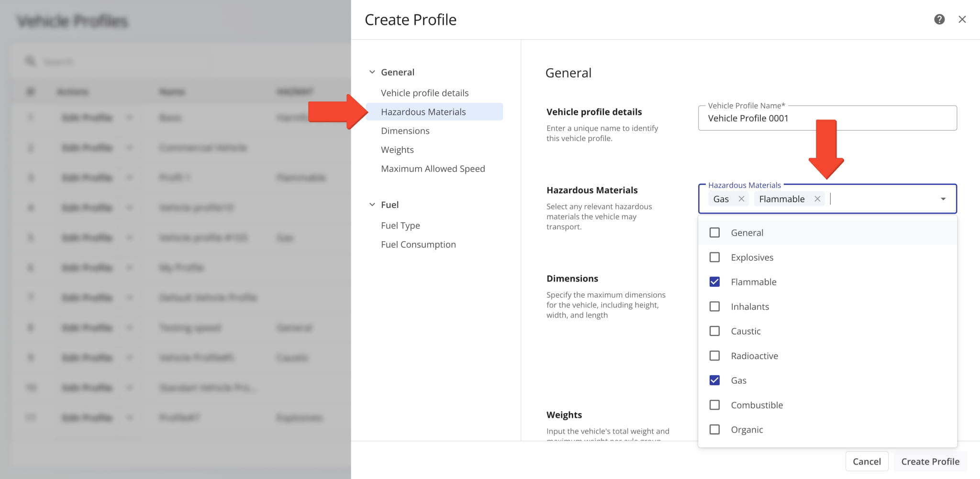Click the Vehicle Profile Name field

click(x=827, y=119)
